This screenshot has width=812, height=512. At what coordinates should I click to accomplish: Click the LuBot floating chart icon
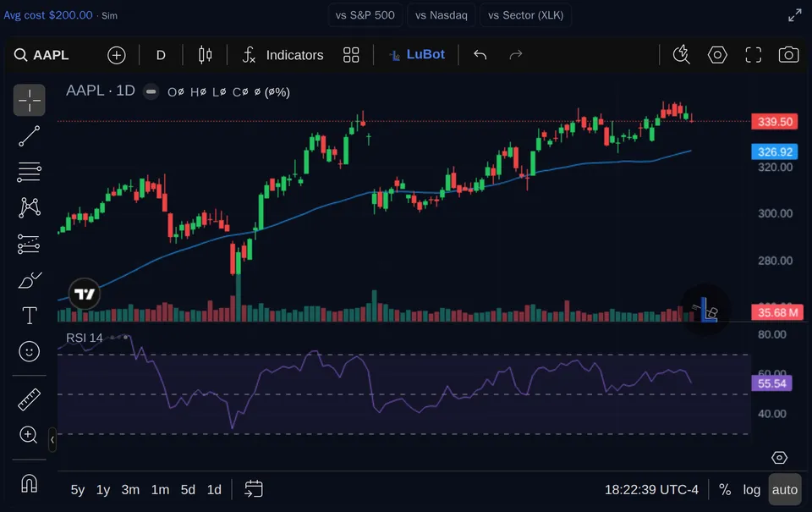click(705, 310)
